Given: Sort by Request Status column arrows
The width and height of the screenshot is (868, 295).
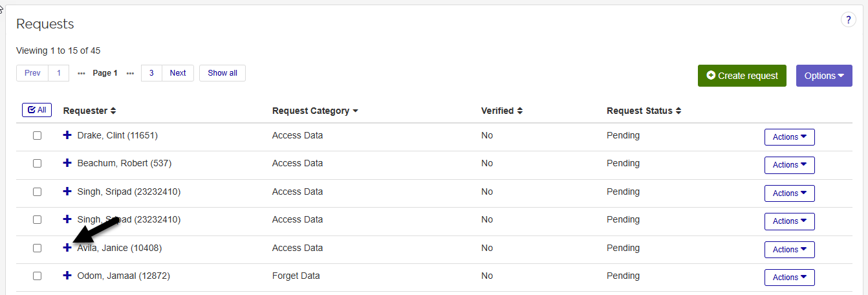Looking at the screenshot, I should click(678, 111).
